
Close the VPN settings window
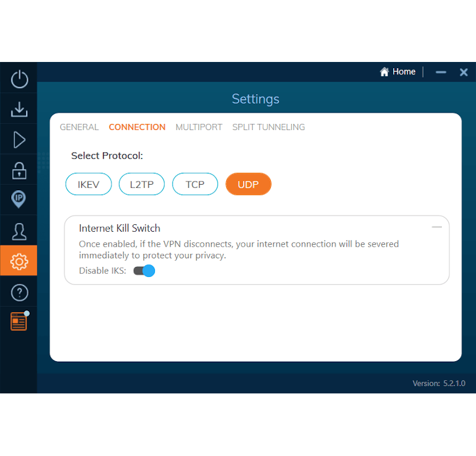point(464,72)
